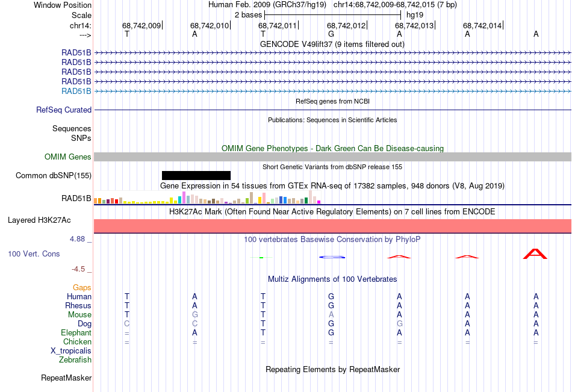Select the Chicken alignment row label
This screenshot has height=392, width=572.
[x=77, y=341]
